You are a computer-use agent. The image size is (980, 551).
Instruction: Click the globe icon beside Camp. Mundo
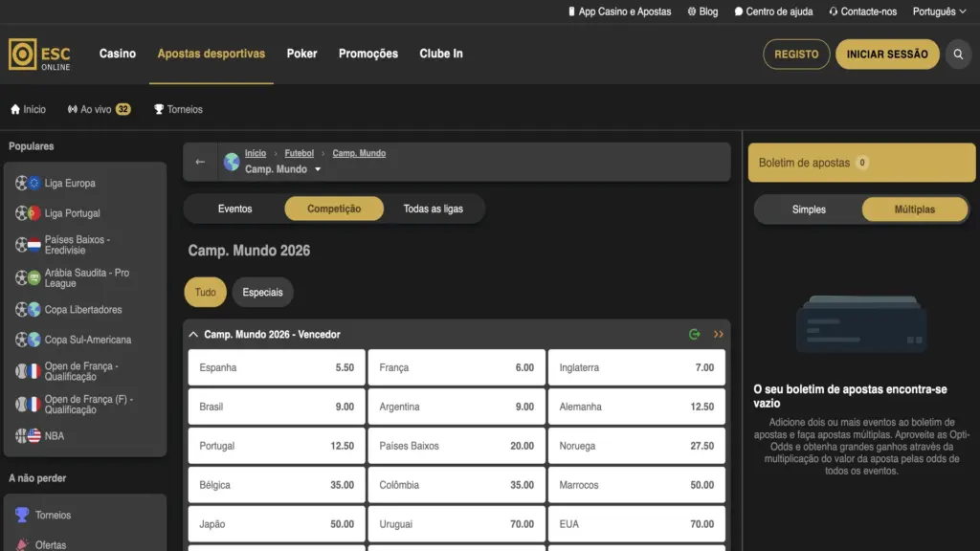[x=232, y=162]
